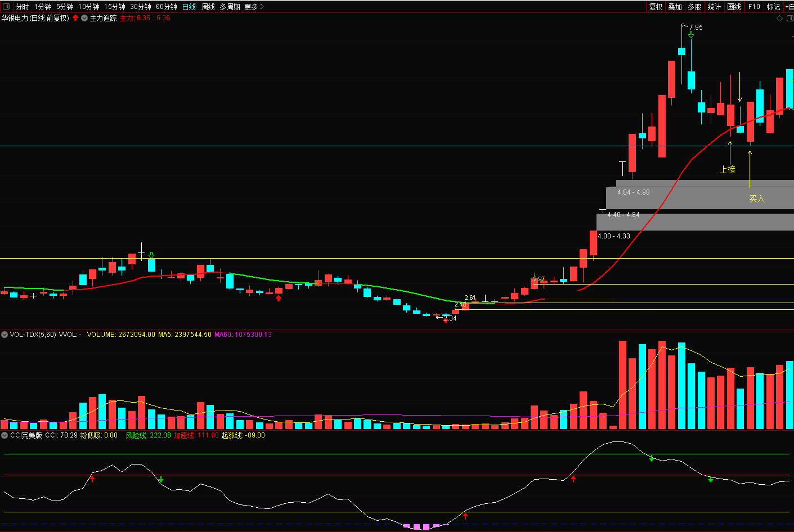
Task: Click the diamond icon at chart top-right
Action: [779, 18]
